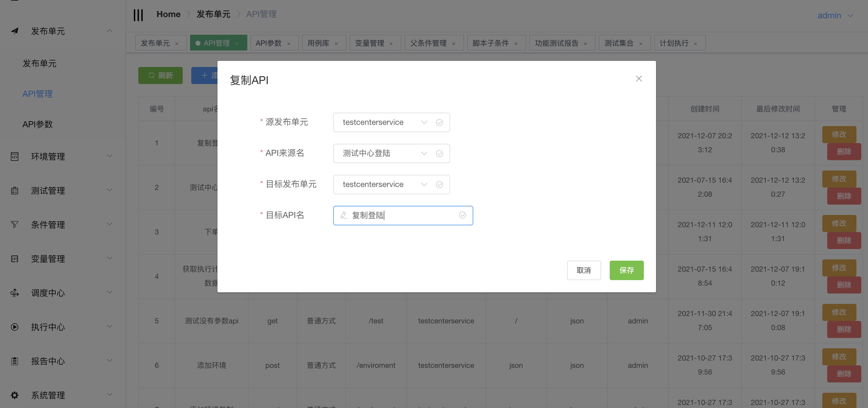Toggle the sidebar hamburger icon
Image resolution: width=868 pixels, height=408 pixels.
pyautogui.click(x=138, y=15)
